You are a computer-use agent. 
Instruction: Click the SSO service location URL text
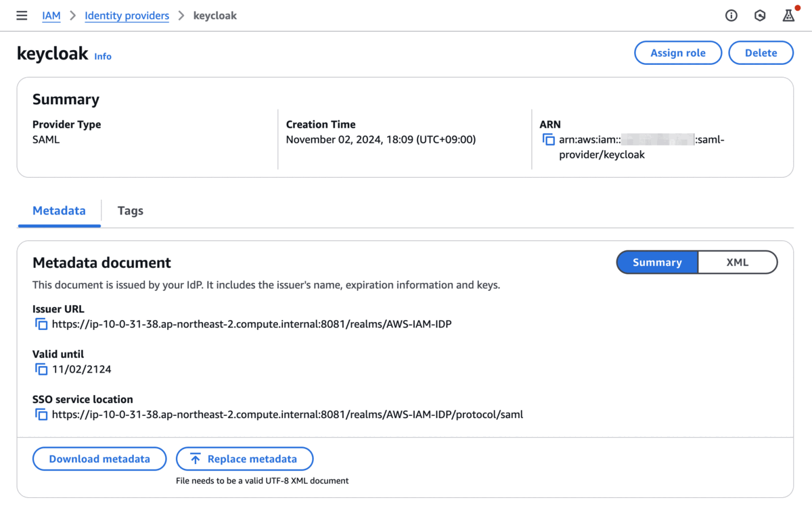tap(288, 414)
